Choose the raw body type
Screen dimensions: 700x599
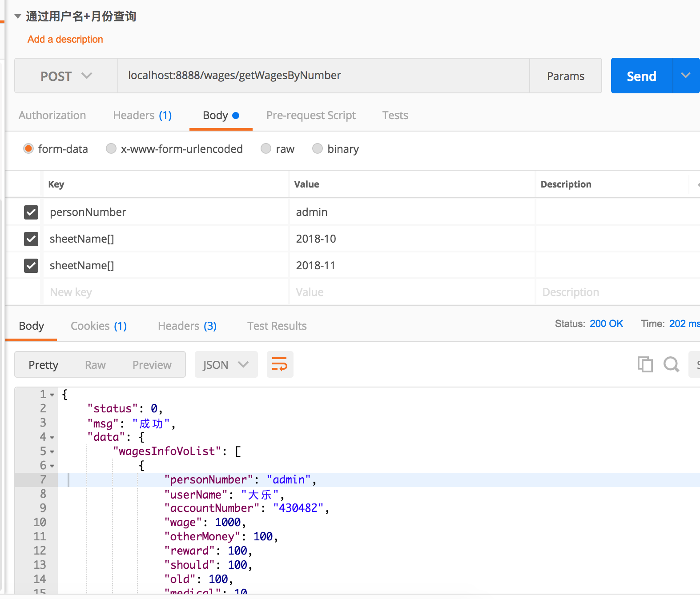(x=266, y=148)
